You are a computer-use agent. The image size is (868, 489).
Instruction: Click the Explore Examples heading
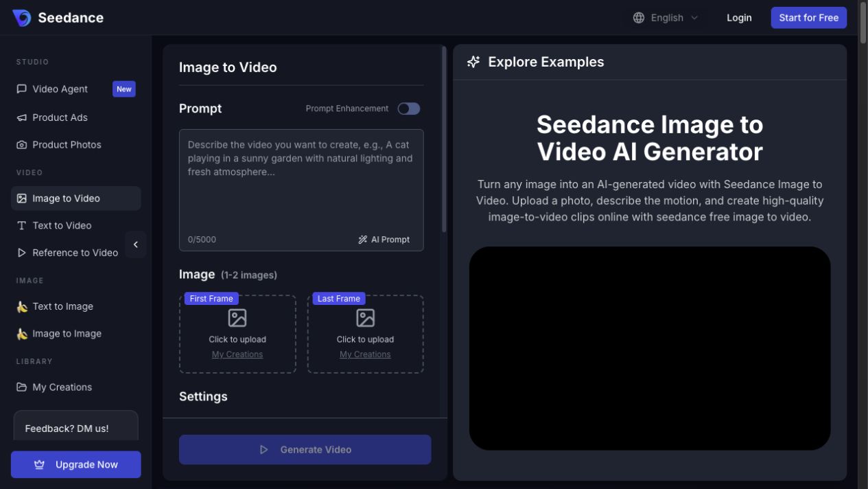546,62
